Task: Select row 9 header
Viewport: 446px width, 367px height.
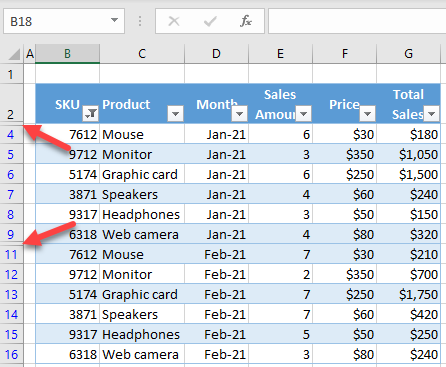Action: point(11,234)
